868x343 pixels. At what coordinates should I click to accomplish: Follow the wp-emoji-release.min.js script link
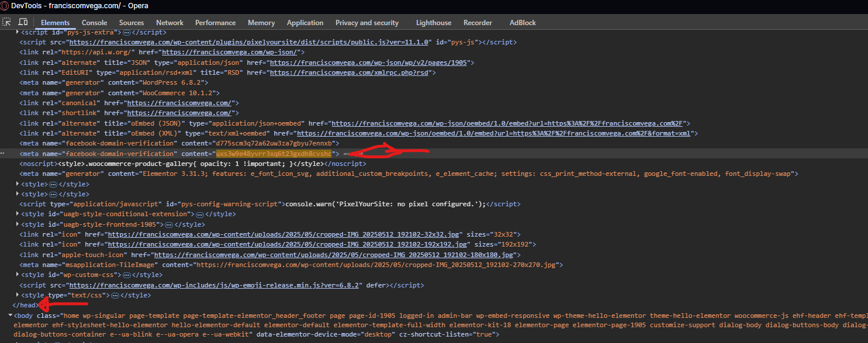pos(215,285)
